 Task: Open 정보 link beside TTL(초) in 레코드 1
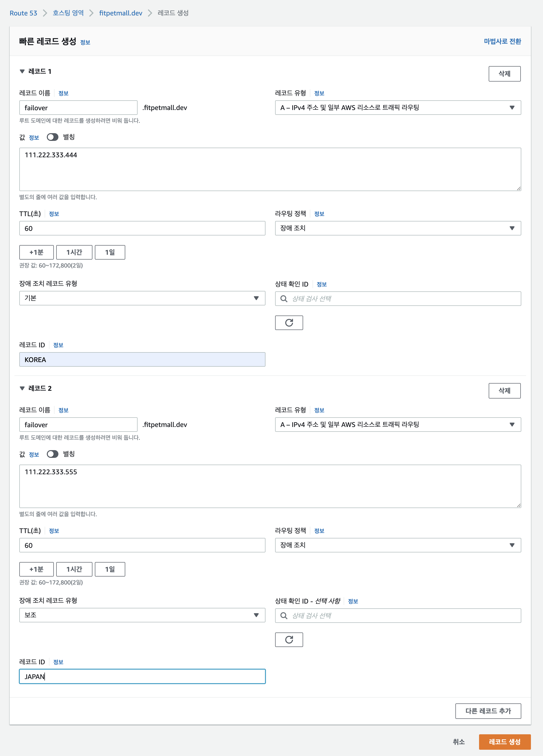click(54, 214)
